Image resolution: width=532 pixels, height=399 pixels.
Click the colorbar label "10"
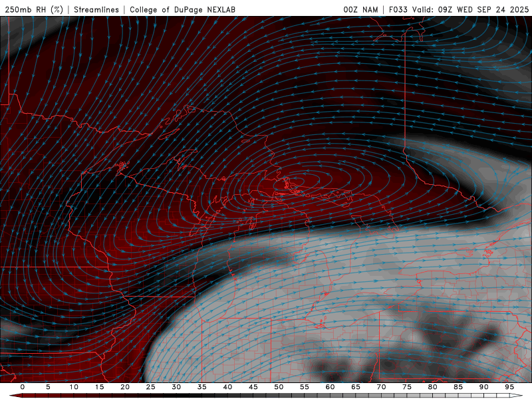tap(74, 387)
